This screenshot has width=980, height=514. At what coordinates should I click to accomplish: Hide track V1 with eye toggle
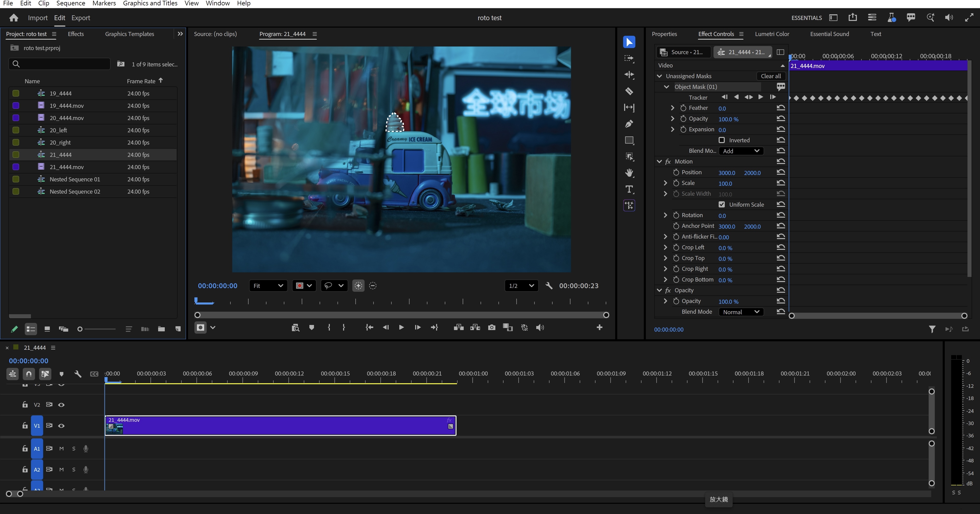tap(61, 426)
